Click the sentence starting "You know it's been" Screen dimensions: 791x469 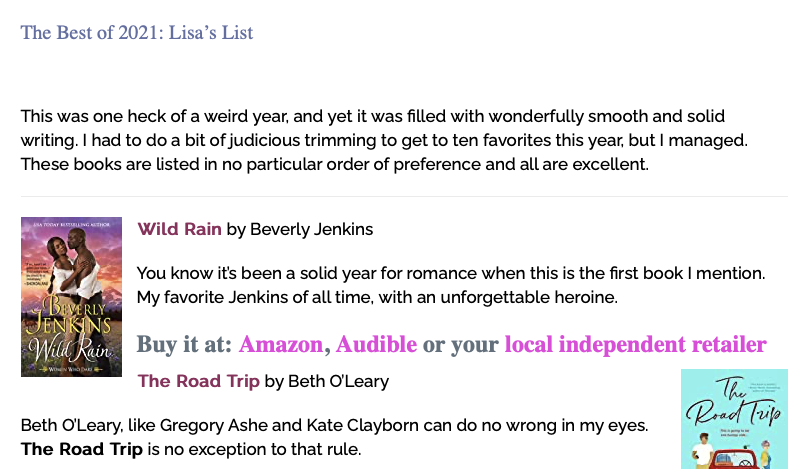tap(450, 272)
